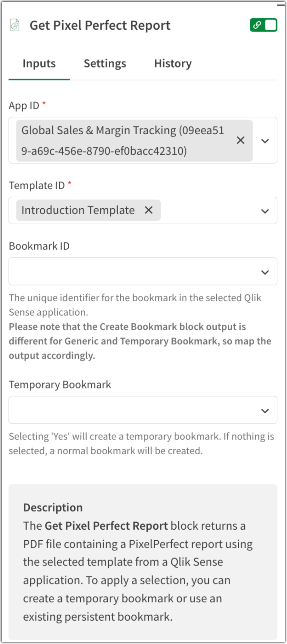Click the Get Pixel Perfect Report title
The image size is (287, 644).
click(100, 25)
